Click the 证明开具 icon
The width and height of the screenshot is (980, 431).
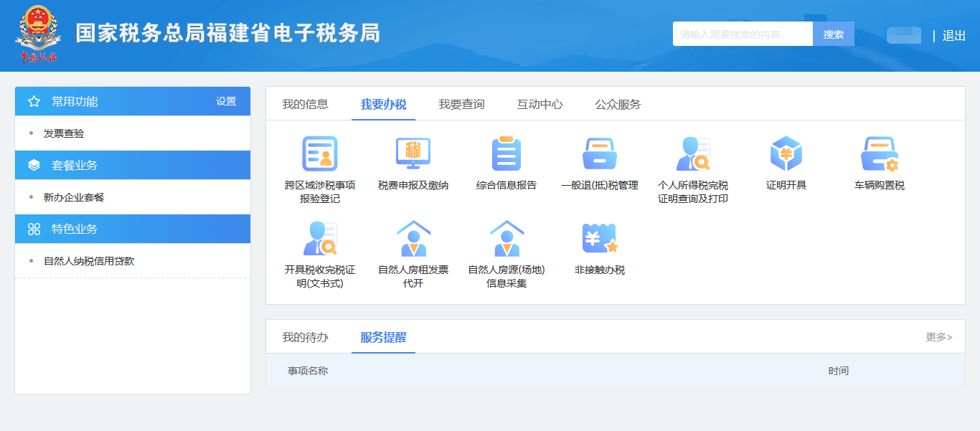(786, 156)
